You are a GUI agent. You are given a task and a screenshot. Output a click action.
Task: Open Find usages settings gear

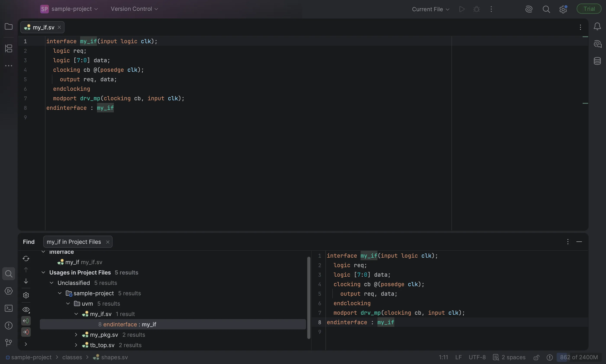(x=26, y=295)
